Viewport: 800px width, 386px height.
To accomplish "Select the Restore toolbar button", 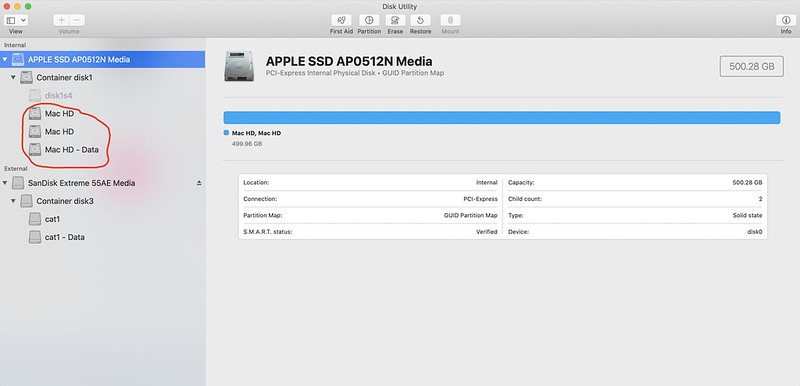I will point(420,20).
